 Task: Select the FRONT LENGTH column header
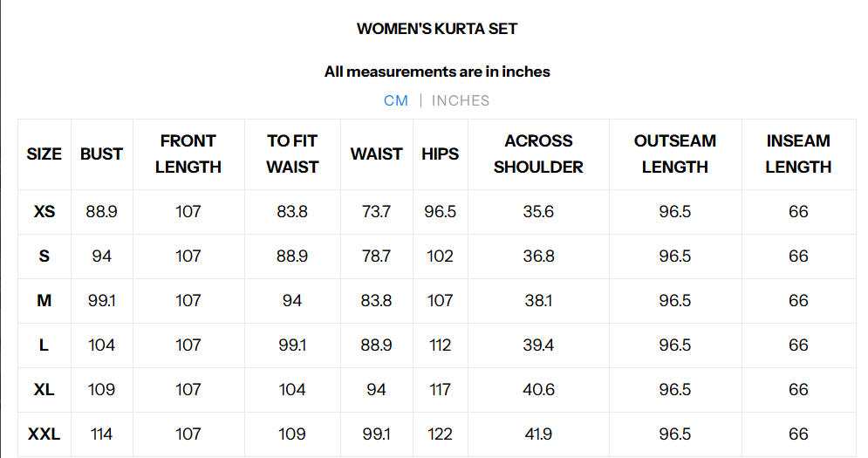(188, 154)
